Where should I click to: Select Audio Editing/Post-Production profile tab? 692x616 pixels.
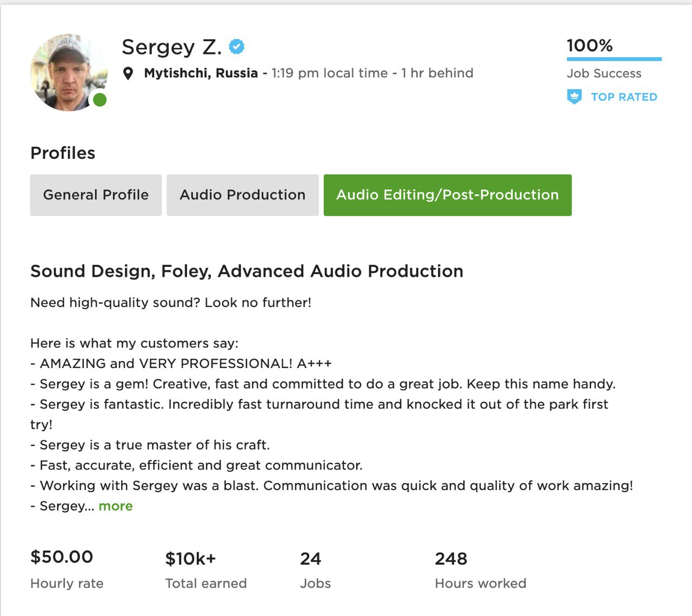(448, 195)
